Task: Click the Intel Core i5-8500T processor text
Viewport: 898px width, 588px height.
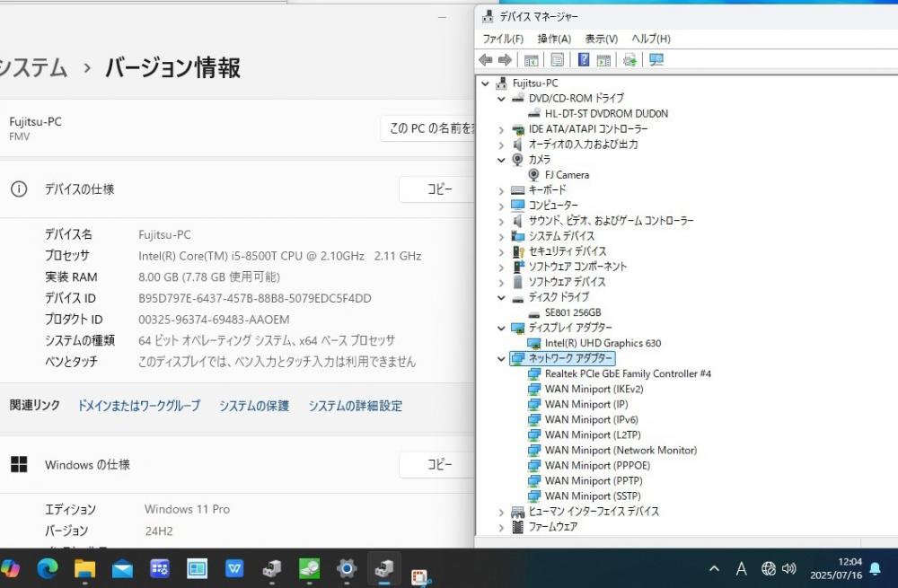Action: (x=279, y=256)
